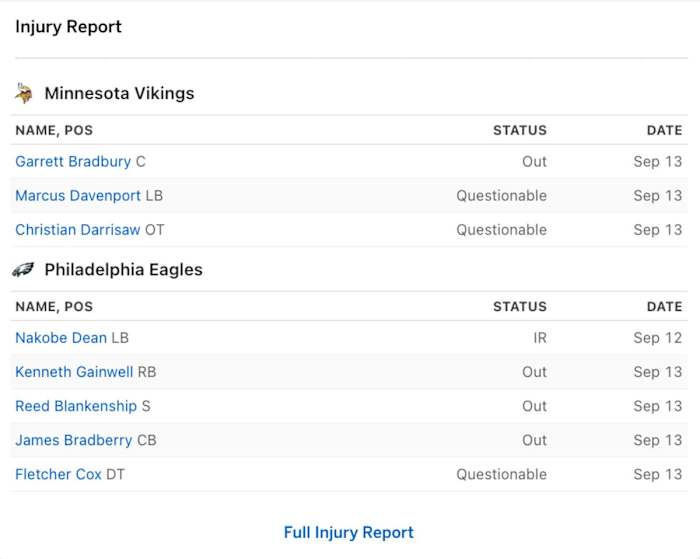This screenshot has height=559, width=700.
Task: Click the Eagles table DATE column header
Action: tap(664, 307)
